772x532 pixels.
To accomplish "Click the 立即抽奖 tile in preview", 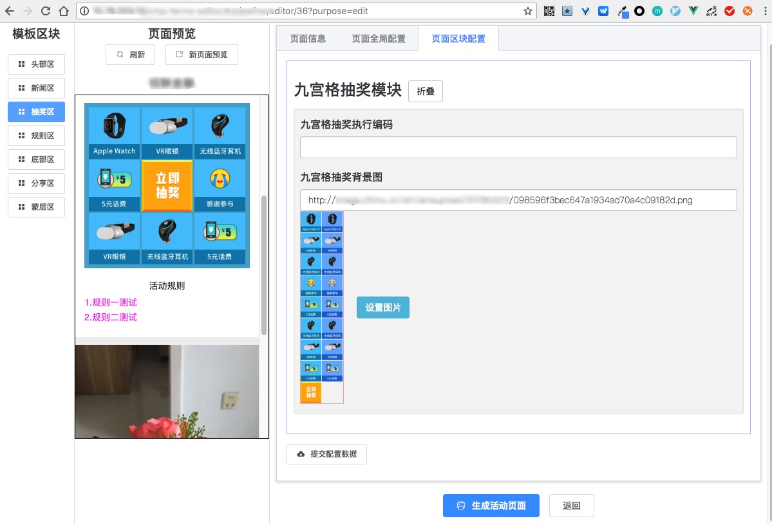I will point(167,186).
